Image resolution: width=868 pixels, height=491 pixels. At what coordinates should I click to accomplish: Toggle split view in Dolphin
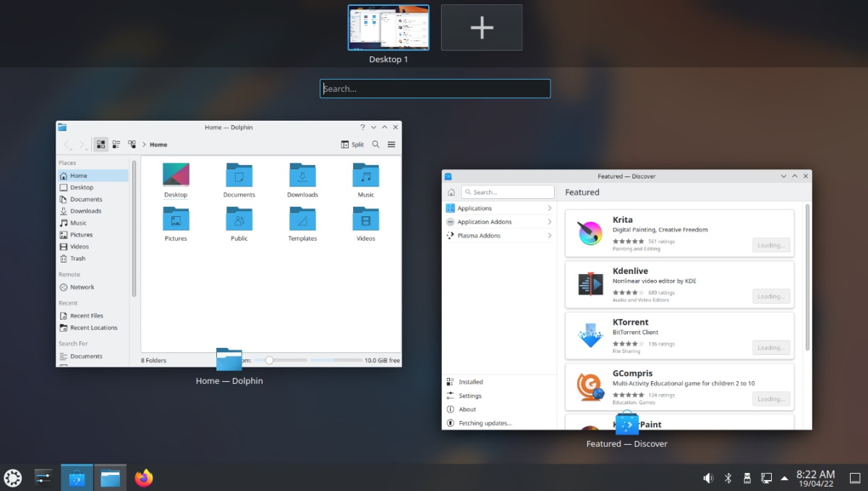point(352,144)
